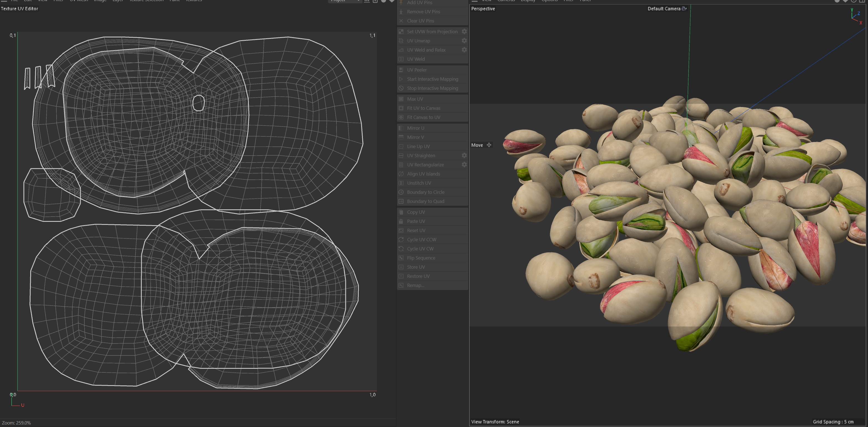The image size is (868, 427).
Task: Click the UV Peeler icon
Action: click(x=401, y=70)
